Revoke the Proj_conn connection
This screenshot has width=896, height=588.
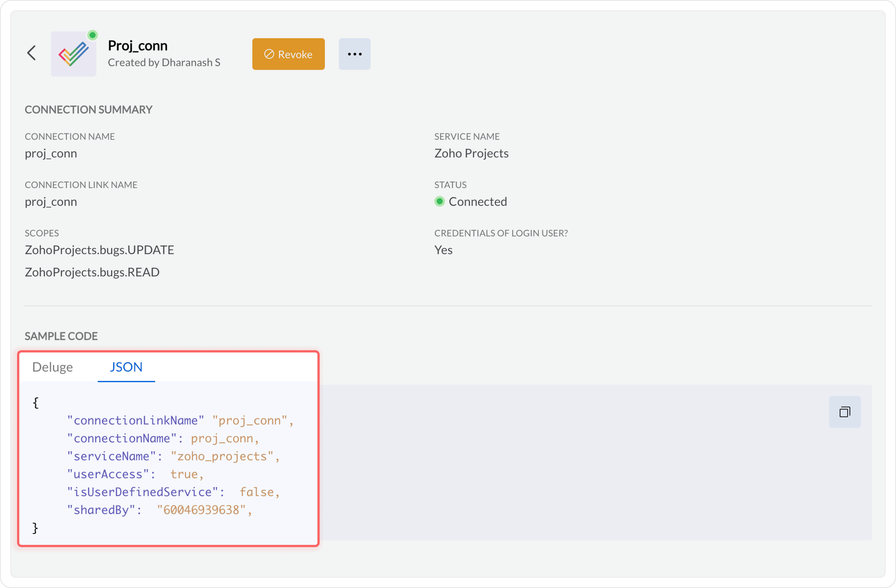[x=288, y=54]
